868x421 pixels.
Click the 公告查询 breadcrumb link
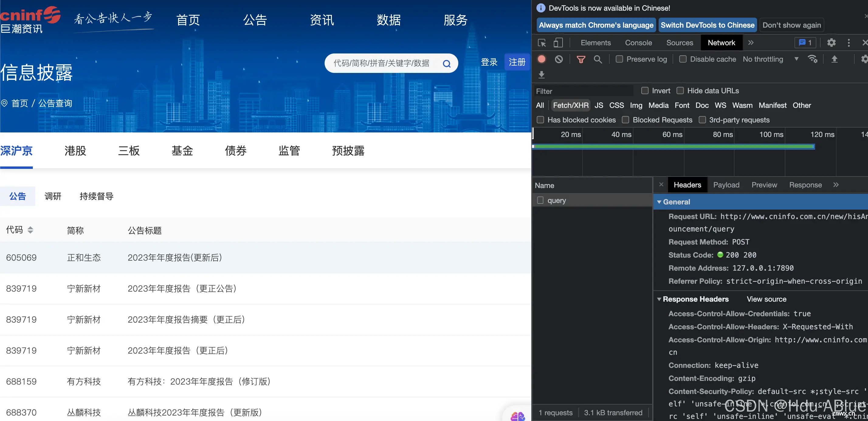[55, 104]
